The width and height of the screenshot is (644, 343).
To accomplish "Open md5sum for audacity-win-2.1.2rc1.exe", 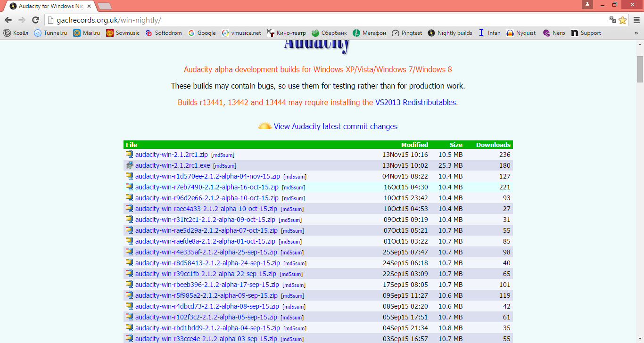I will [225, 166].
